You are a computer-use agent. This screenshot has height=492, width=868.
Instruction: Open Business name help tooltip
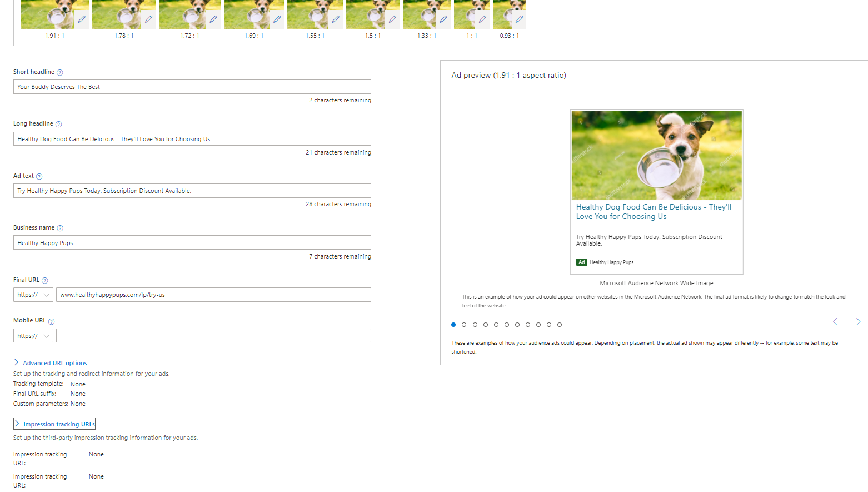(x=60, y=228)
